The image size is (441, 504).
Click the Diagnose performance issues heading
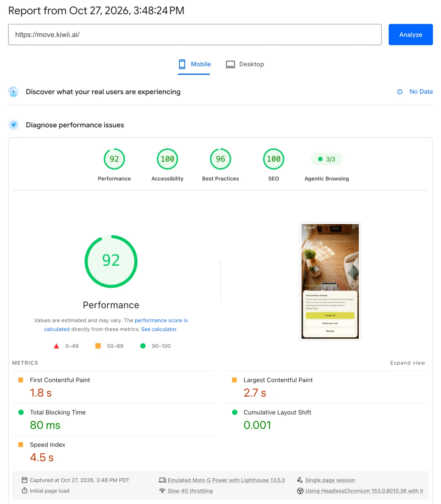[x=75, y=125]
